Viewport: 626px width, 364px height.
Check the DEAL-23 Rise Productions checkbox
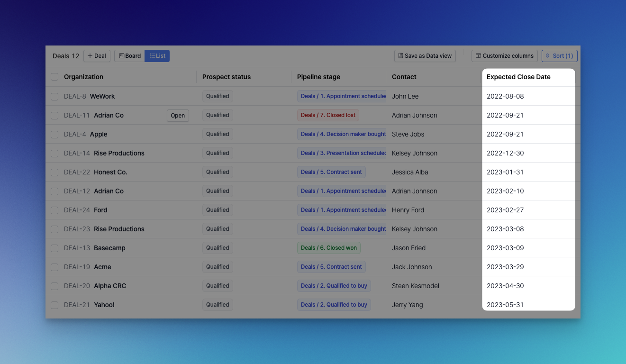[54, 229]
